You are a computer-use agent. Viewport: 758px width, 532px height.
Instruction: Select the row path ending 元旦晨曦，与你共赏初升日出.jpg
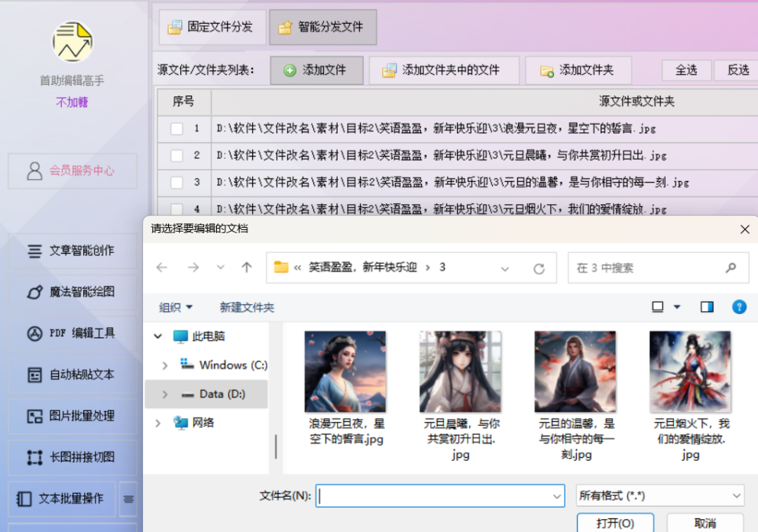click(442, 156)
